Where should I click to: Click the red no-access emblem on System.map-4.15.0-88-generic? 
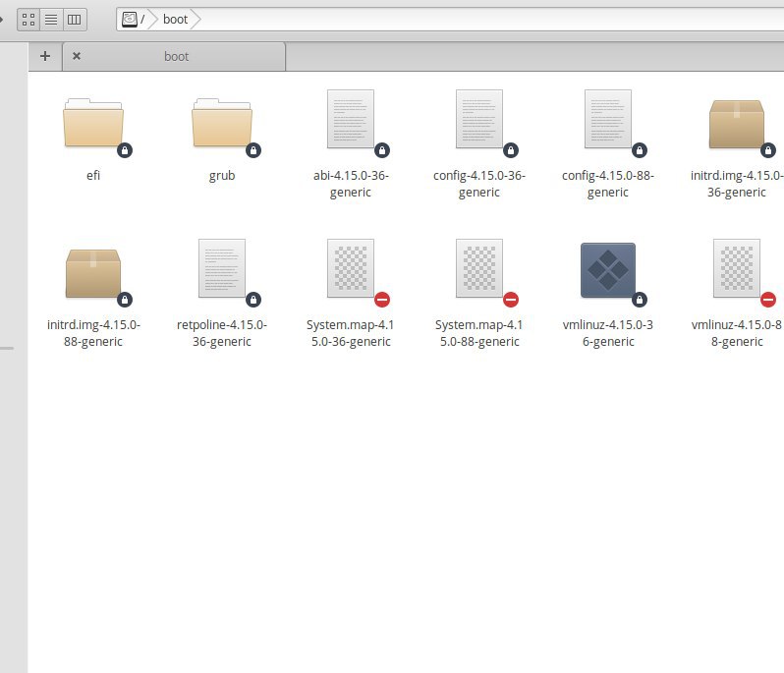pos(511,300)
